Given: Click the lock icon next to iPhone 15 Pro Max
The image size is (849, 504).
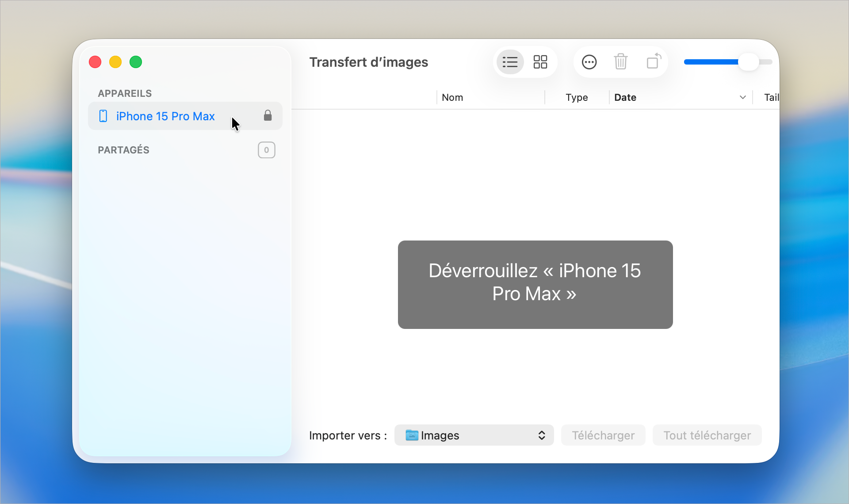Looking at the screenshot, I should [267, 116].
